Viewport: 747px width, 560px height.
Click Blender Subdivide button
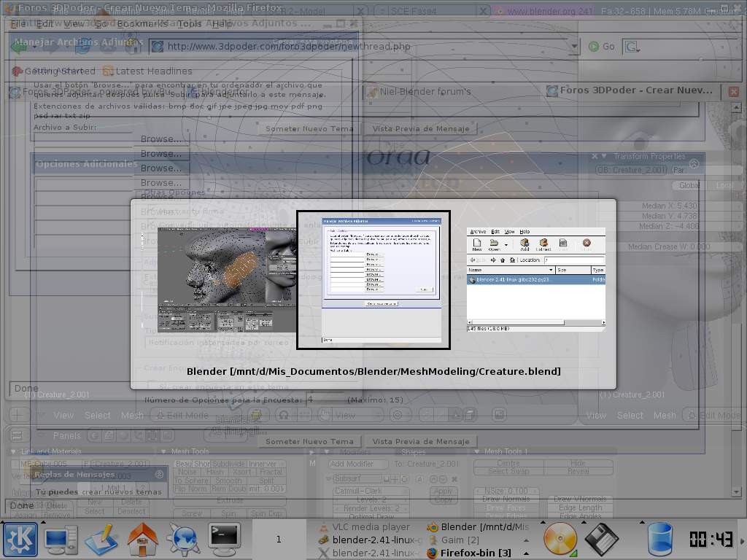(x=228, y=464)
